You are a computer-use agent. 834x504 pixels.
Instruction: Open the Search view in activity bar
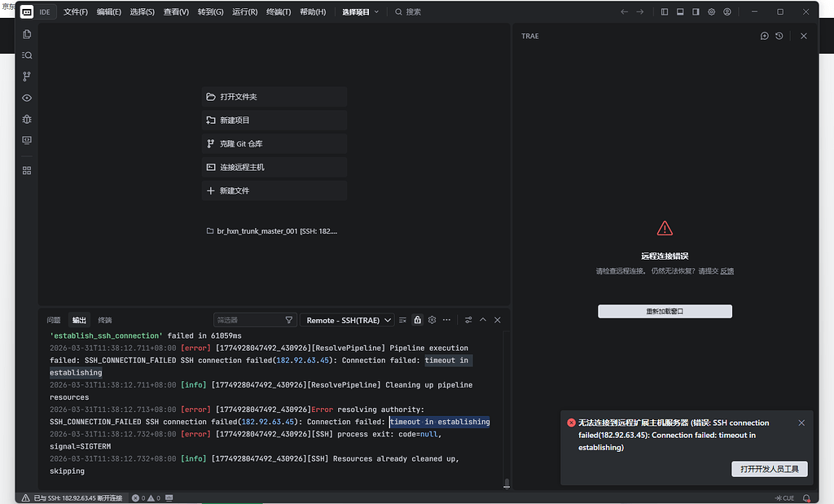pyautogui.click(x=27, y=55)
